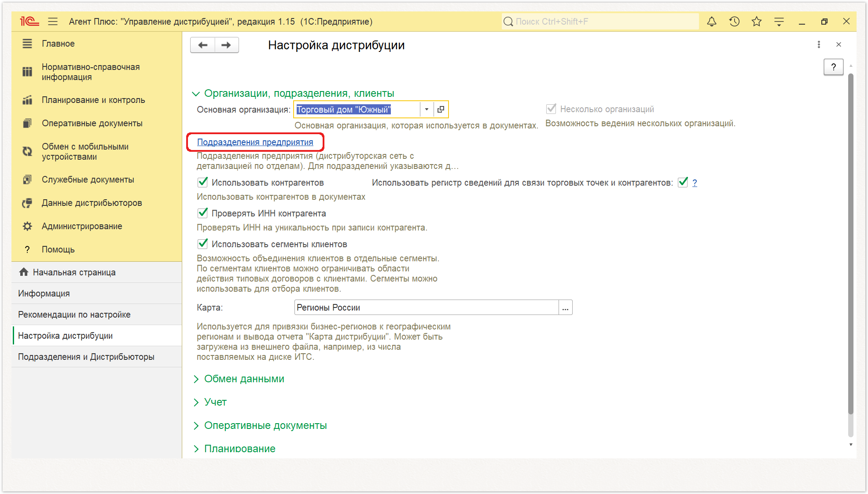Select the Настройка дистрибуции open-window tab
This screenshot has width=868, height=494.
pyautogui.click(x=97, y=336)
